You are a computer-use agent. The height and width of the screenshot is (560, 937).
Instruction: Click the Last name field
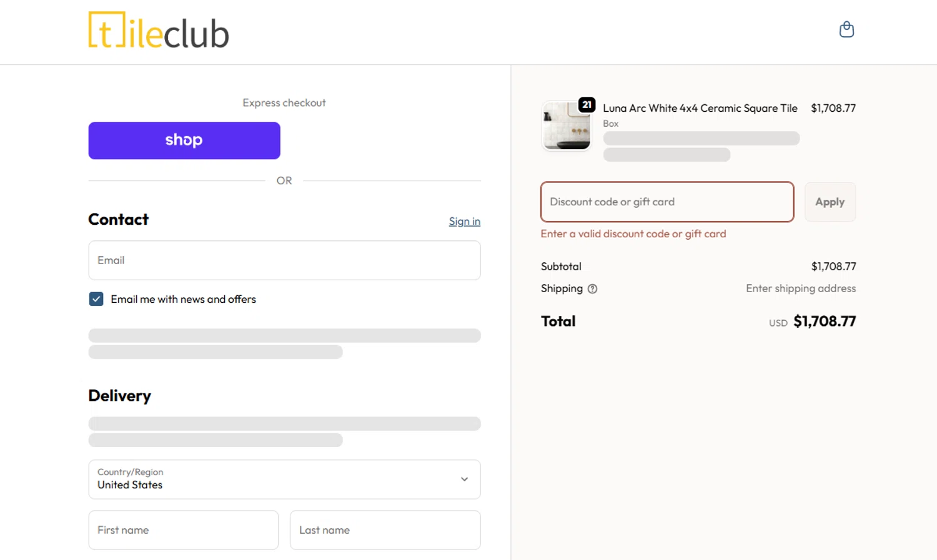[385, 530]
